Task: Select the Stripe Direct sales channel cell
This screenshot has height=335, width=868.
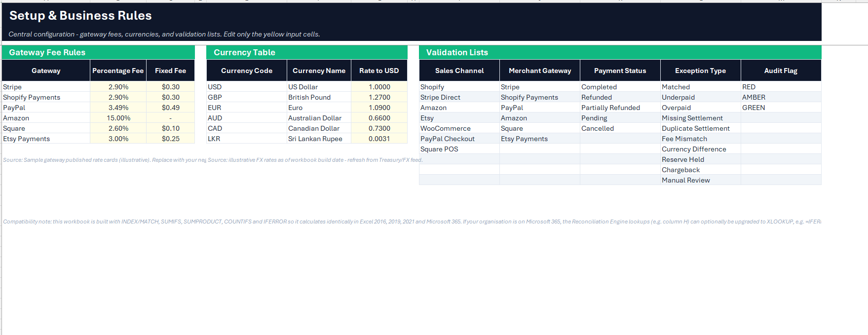Action: pos(459,97)
